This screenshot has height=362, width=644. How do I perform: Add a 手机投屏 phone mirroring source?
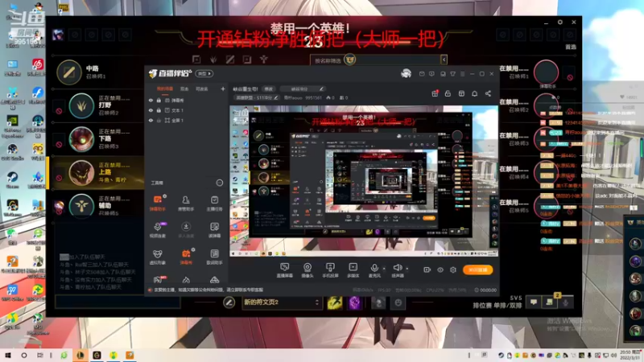[x=330, y=270]
